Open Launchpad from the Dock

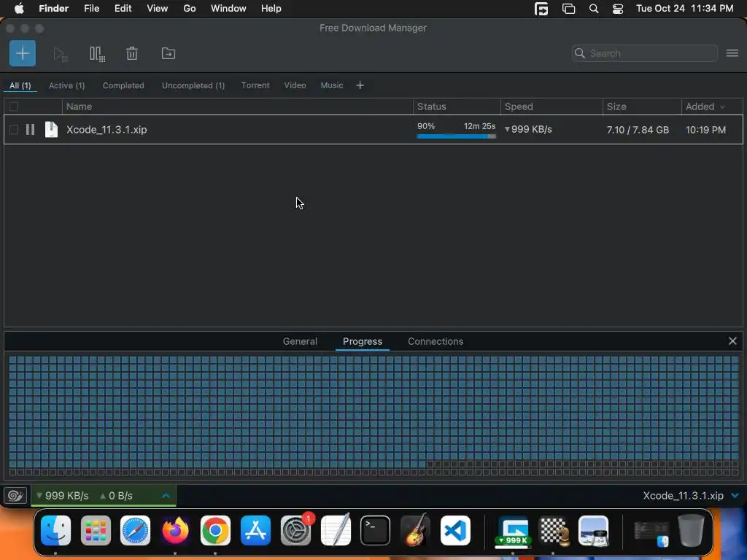coord(96,531)
